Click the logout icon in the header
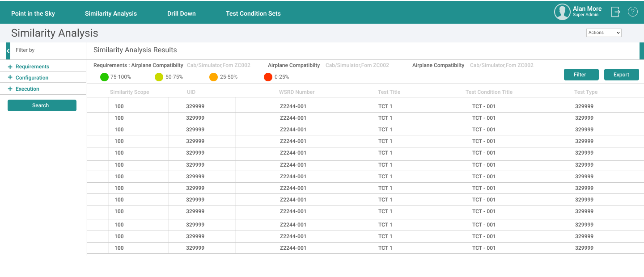 click(x=615, y=12)
